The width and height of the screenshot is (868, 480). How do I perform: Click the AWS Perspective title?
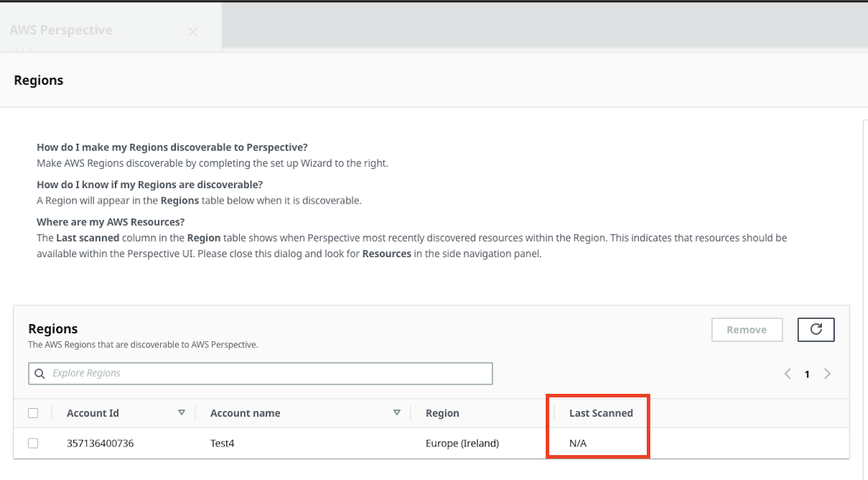(61, 30)
